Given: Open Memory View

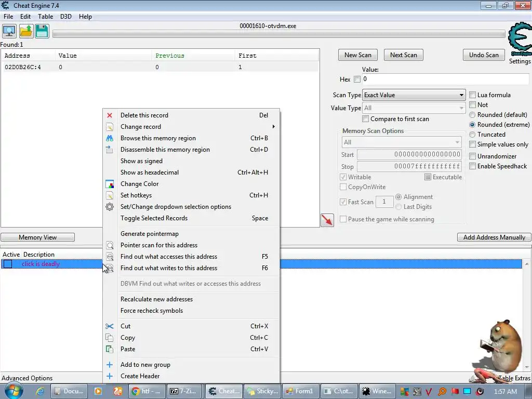Looking at the screenshot, I should click(x=37, y=237).
